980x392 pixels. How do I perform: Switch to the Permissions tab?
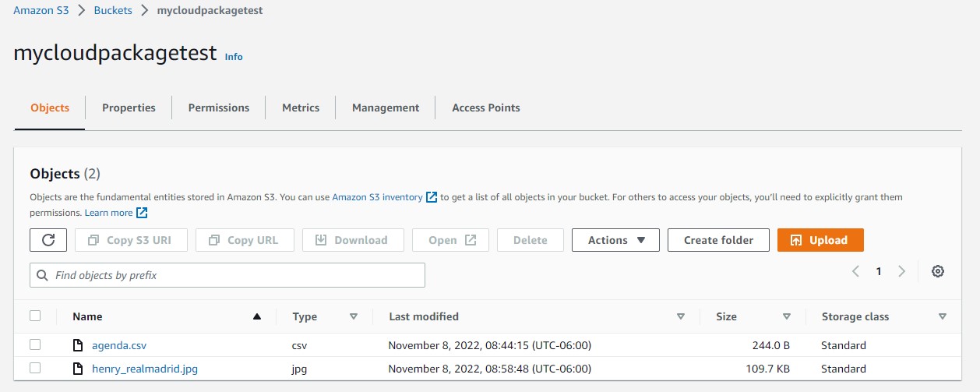pos(219,108)
